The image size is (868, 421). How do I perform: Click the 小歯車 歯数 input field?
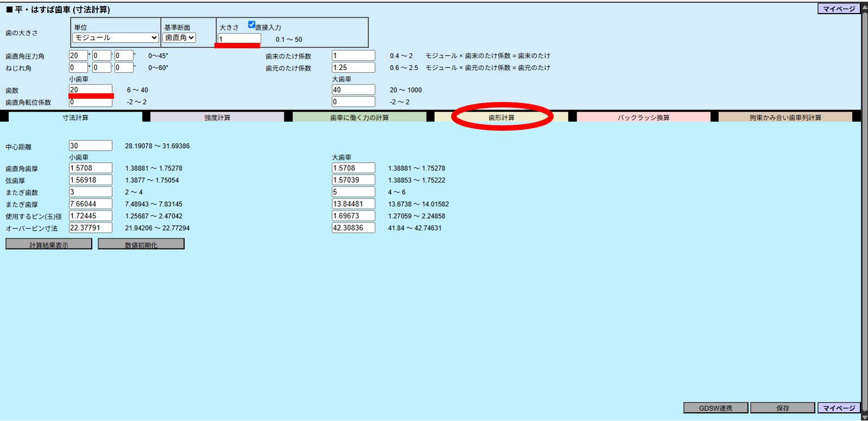click(x=90, y=90)
